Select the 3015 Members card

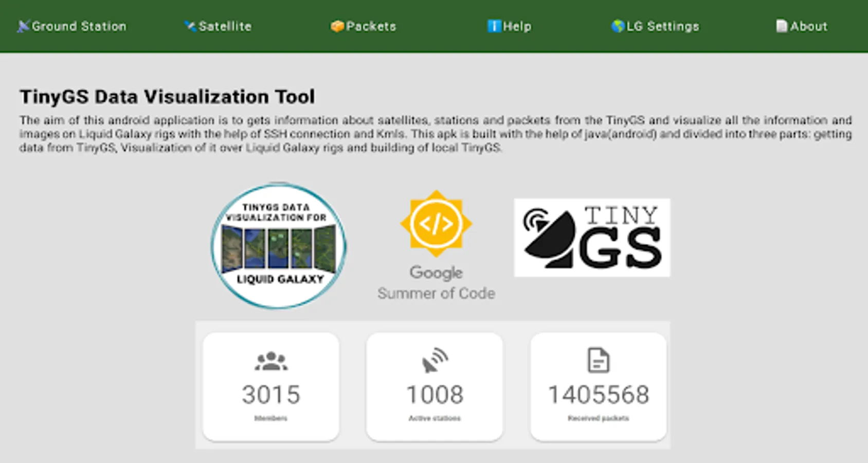pyautogui.click(x=271, y=386)
